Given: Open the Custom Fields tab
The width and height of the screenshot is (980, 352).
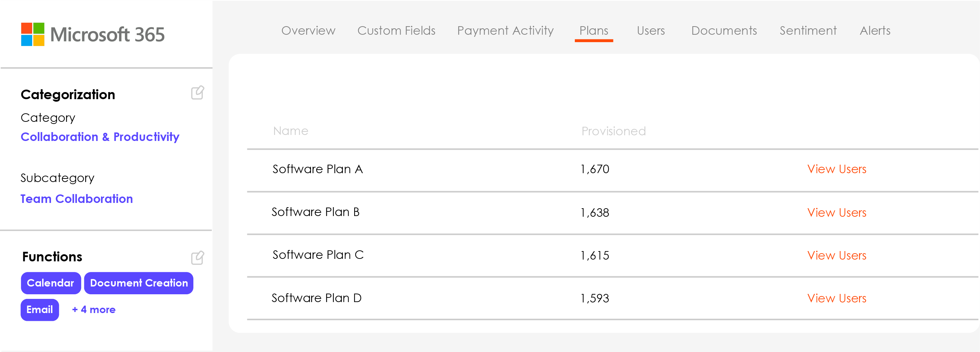Looking at the screenshot, I should coord(396,31).
